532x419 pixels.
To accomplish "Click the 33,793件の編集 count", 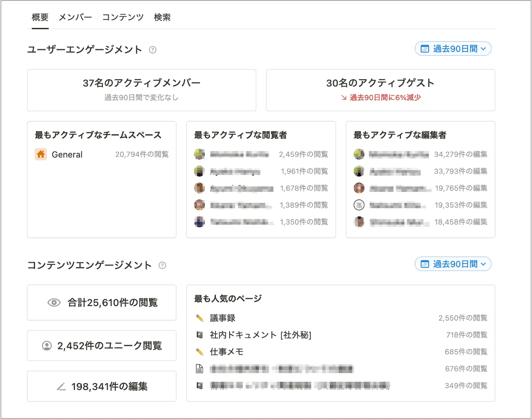I will coord(461,171).
